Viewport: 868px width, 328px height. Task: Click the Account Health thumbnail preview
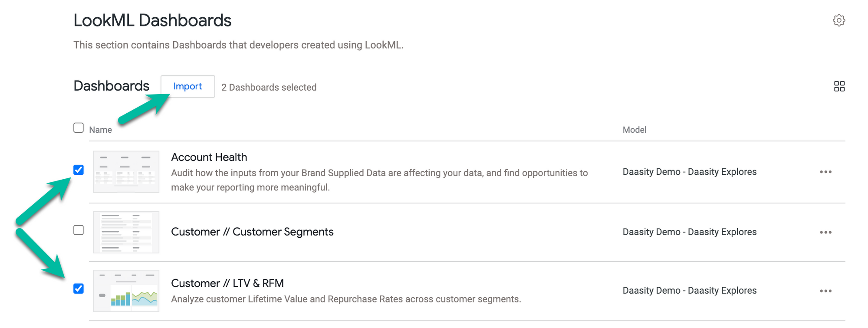click(126, 172)
